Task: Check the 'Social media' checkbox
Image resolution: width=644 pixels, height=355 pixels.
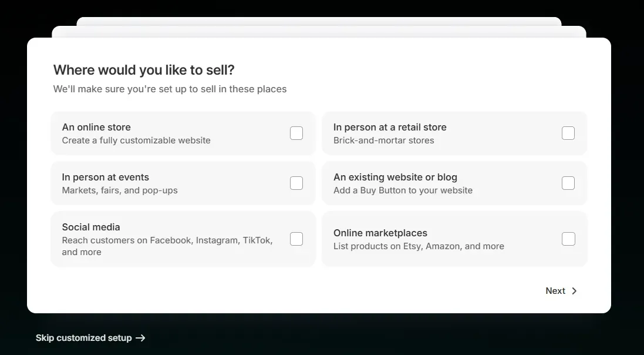Action: 296,239
